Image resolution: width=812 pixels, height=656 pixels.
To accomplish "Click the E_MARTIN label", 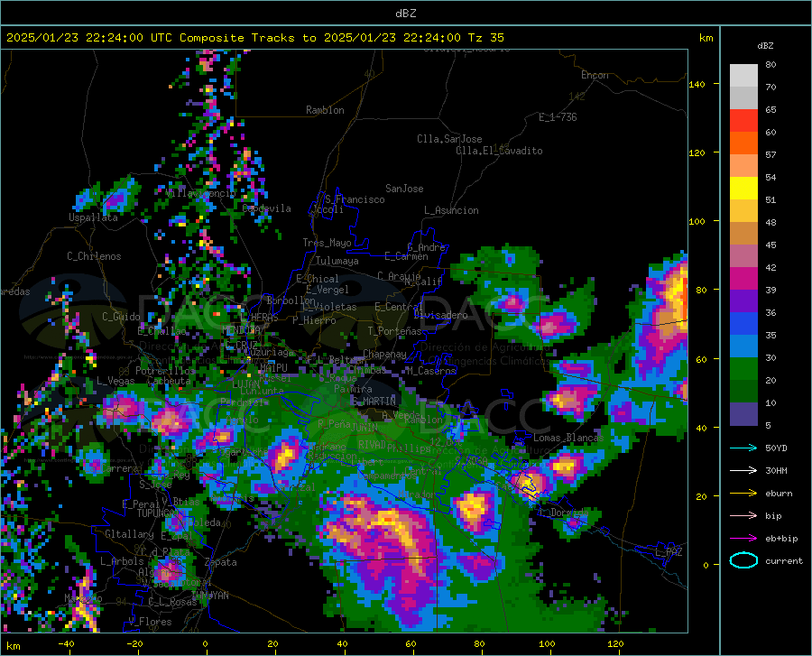I will (374, 402).
